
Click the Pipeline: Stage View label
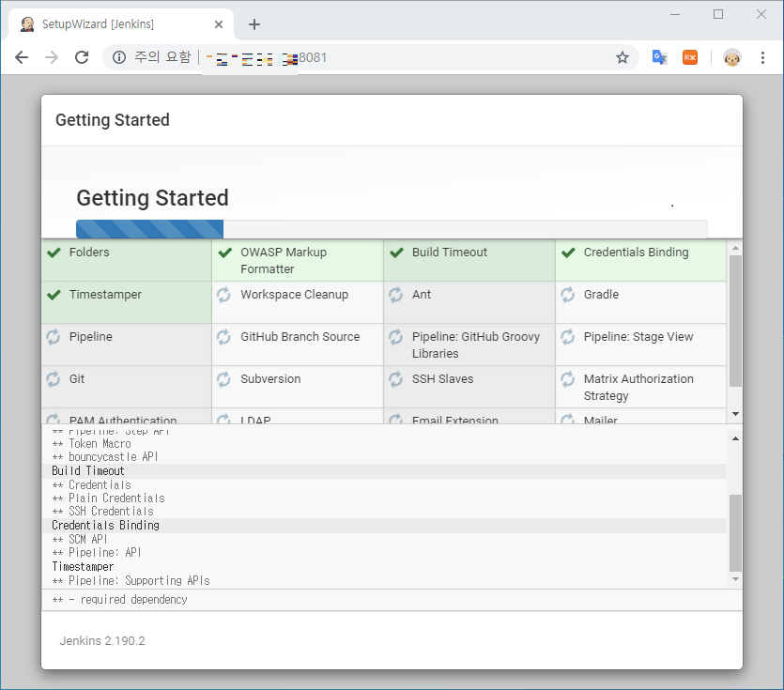(x=638, y=337)
